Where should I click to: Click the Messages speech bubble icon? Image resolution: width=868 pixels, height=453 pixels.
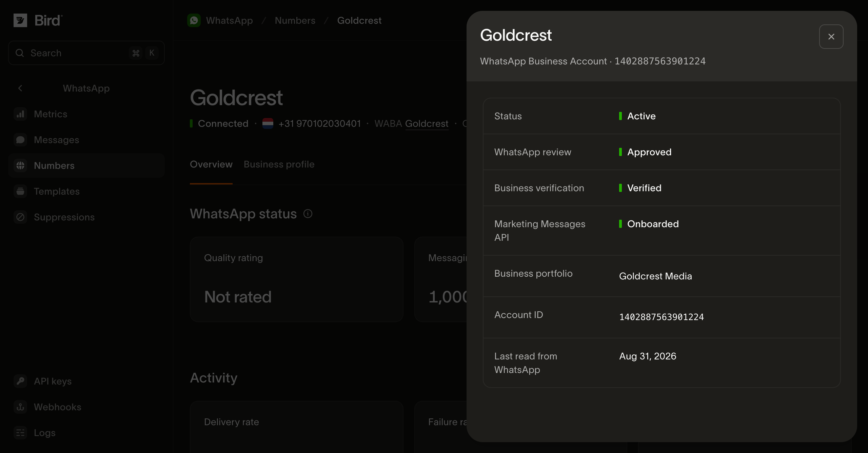20,140
